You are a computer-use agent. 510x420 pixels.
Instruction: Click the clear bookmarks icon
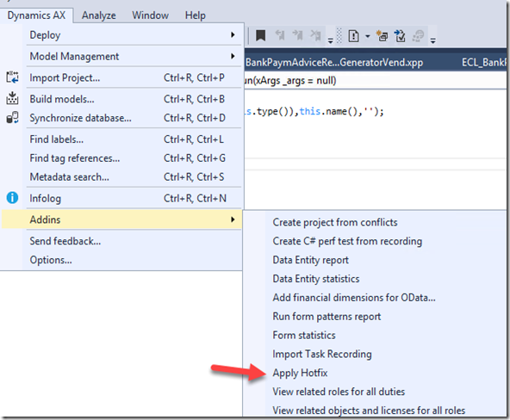tap(315, 35)
